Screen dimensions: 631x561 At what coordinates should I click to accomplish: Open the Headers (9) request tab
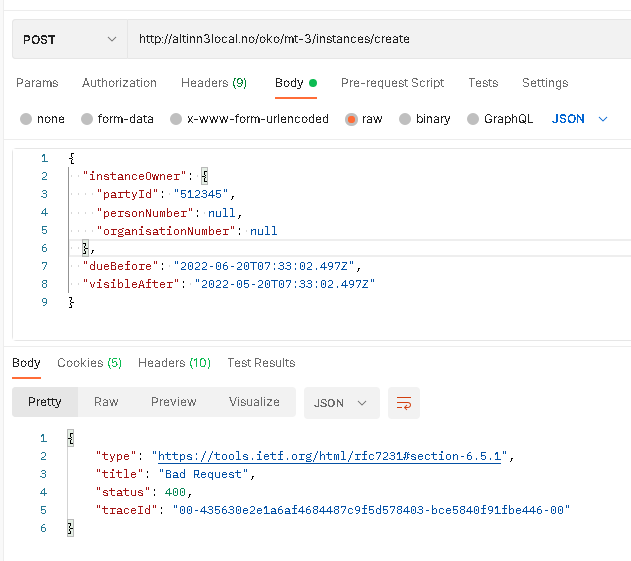coord(214,83)
